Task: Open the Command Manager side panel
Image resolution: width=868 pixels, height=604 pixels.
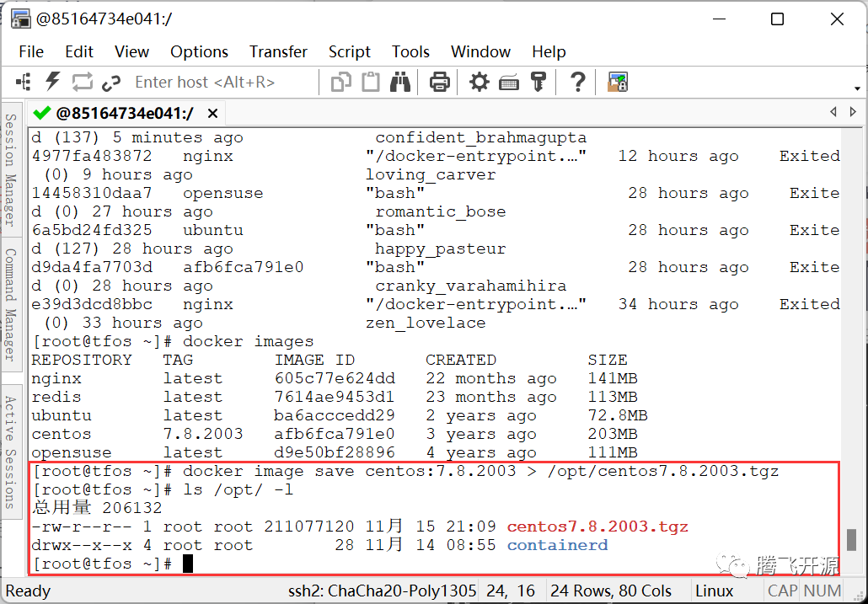Action: pos(11,305)
